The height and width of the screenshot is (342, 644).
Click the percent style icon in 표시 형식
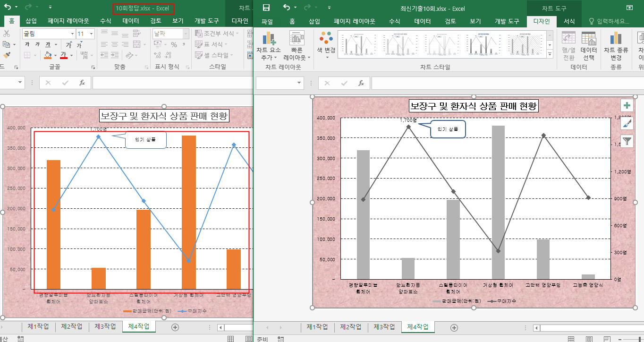tap(174, 44)
